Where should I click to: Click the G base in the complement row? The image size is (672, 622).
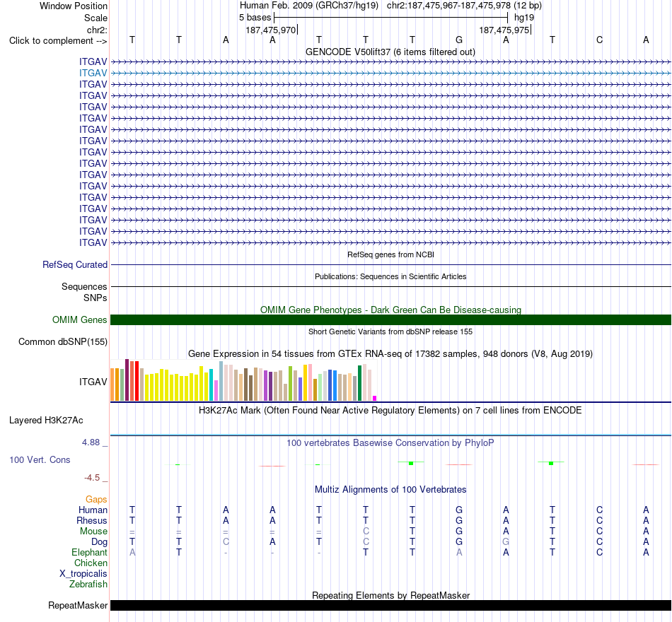tap(459, 40)
